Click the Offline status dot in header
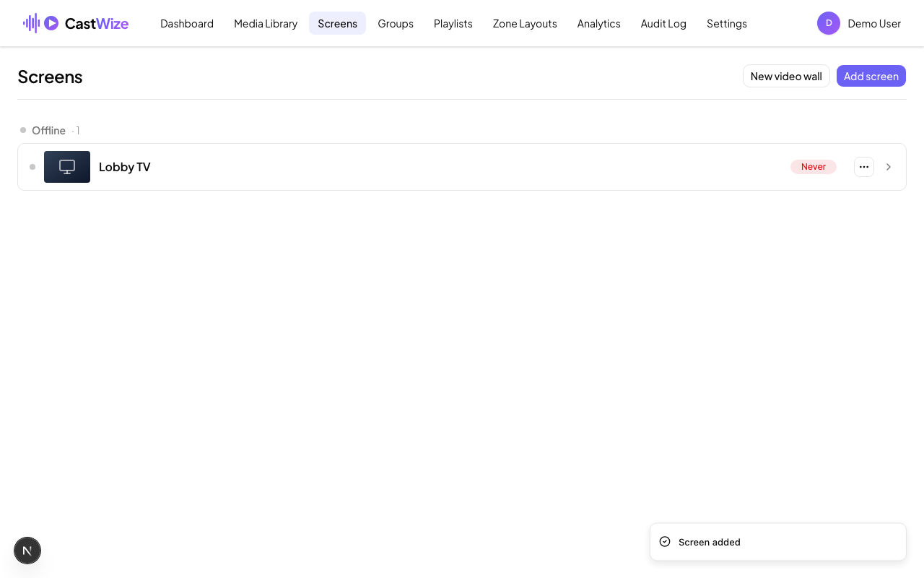The height and width of the screenshot is (578, 924). (23, 130)
